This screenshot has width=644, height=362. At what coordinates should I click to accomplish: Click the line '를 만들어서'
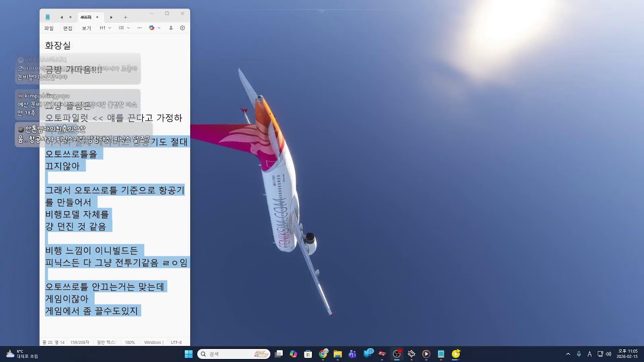pyautogui.click(x=68, y=202)
